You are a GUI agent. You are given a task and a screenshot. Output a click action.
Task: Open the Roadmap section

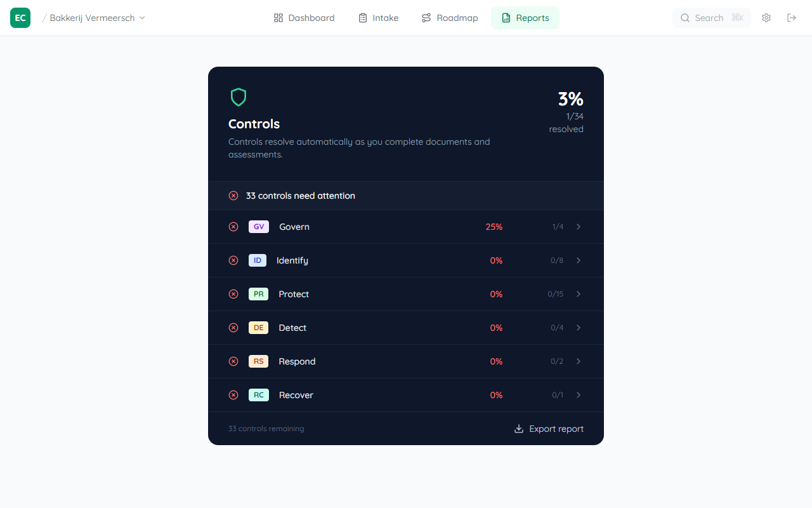click(450, 18)
